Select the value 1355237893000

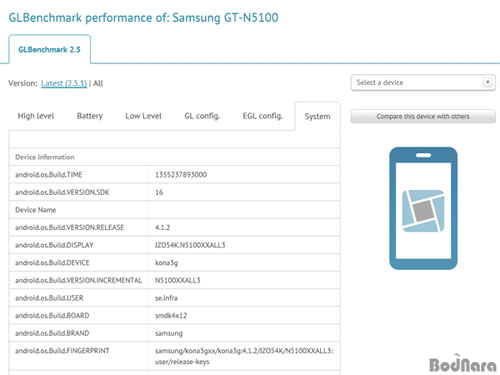pyautogui.click(x=181, y=175)
